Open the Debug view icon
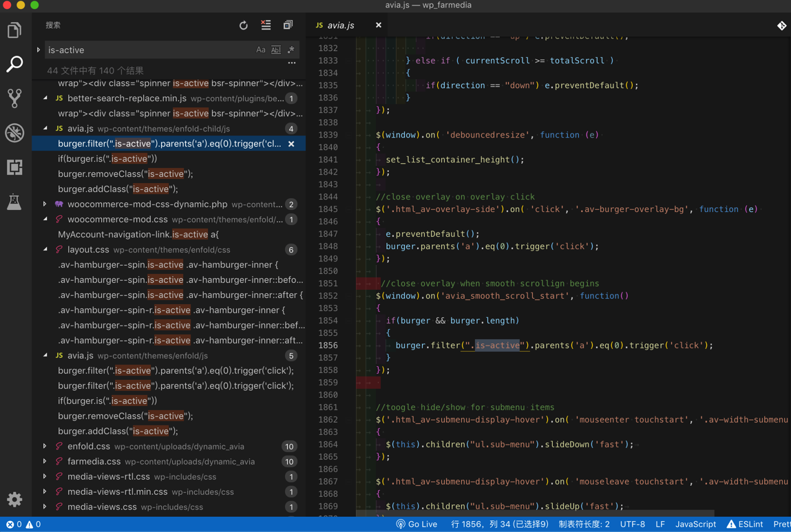This screenshot has width=791, height=532. [x=14, y=133]
